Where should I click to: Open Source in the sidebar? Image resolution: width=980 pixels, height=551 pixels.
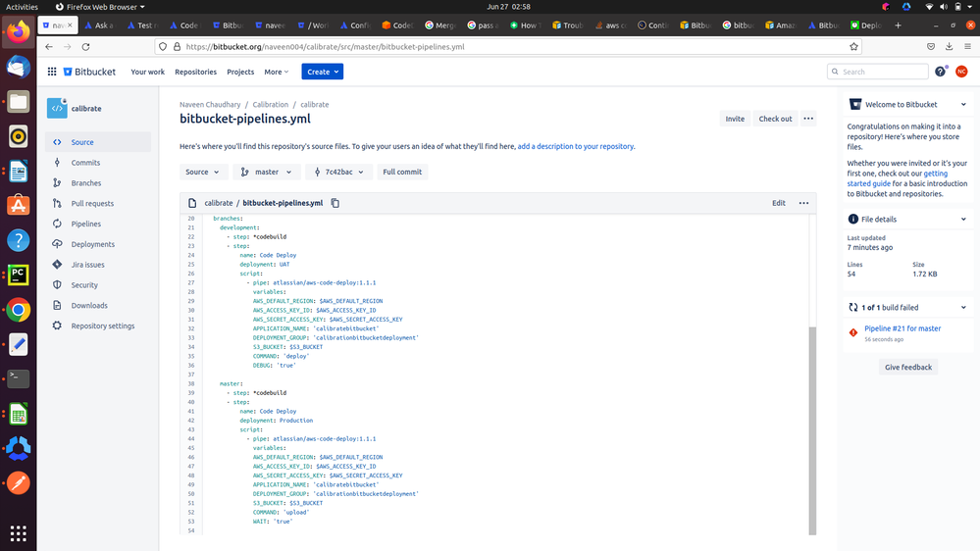pos(98,142)
